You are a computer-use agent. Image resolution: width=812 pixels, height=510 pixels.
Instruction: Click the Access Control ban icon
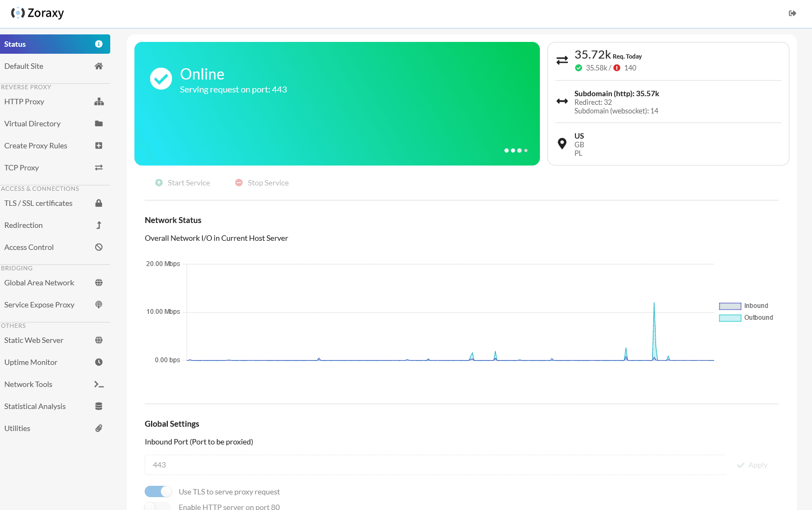99,247
